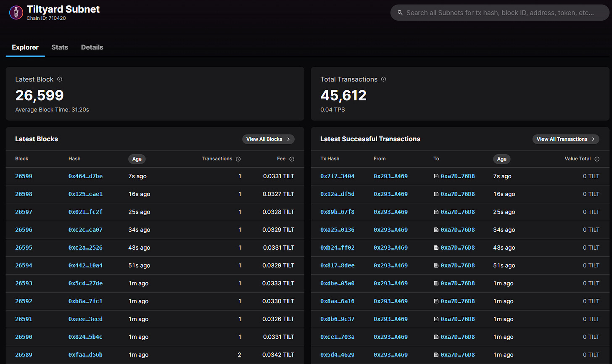Open block 26596
This screenshot has width=612, height=364.
[24, 230]
